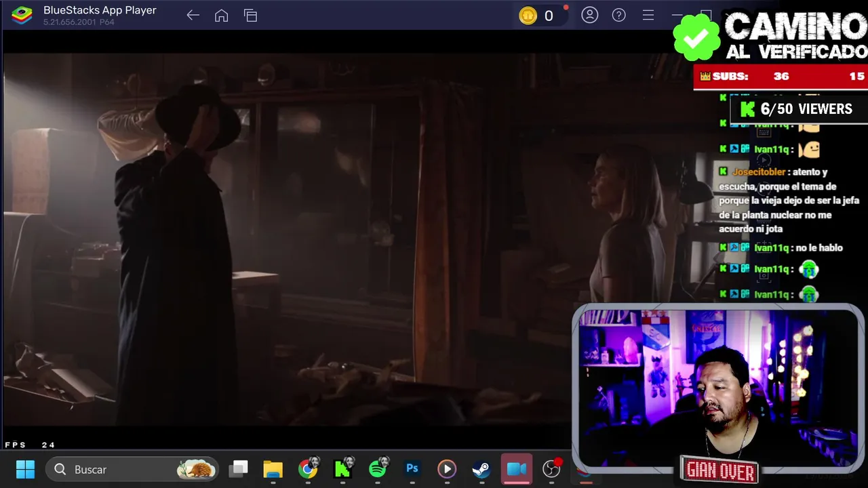Viewport: 868px width, 488px height.
Task: Minimize the BlueStacks window
Action: [x=677, y=15]
